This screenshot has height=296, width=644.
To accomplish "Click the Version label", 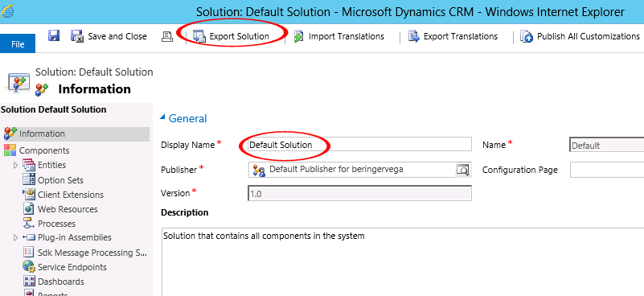I will click(x=175, y=193).
